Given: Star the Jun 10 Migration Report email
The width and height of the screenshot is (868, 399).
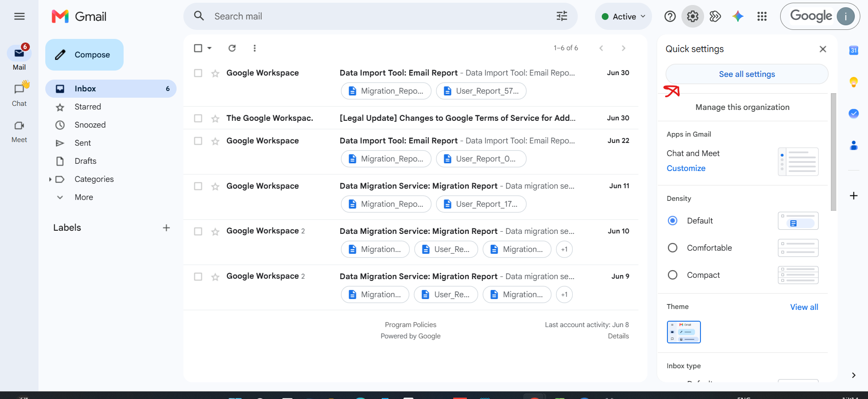Looking at the screenshot, I should tap(215, 232).
